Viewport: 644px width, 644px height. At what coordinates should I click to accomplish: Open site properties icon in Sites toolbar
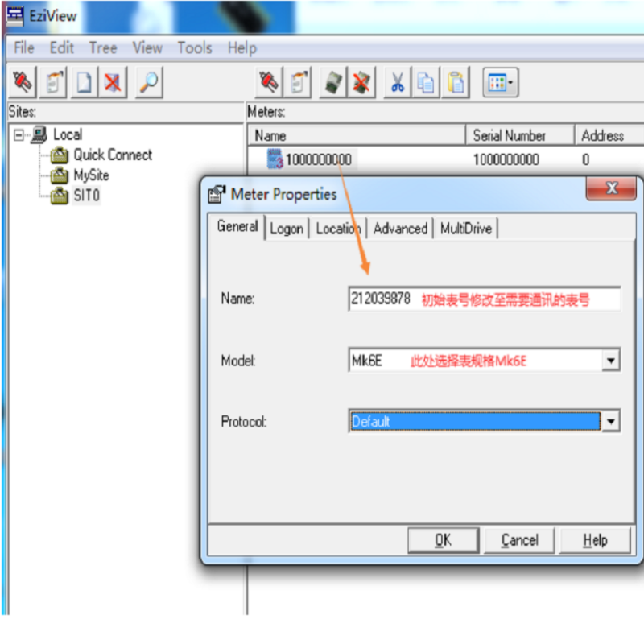53,83
